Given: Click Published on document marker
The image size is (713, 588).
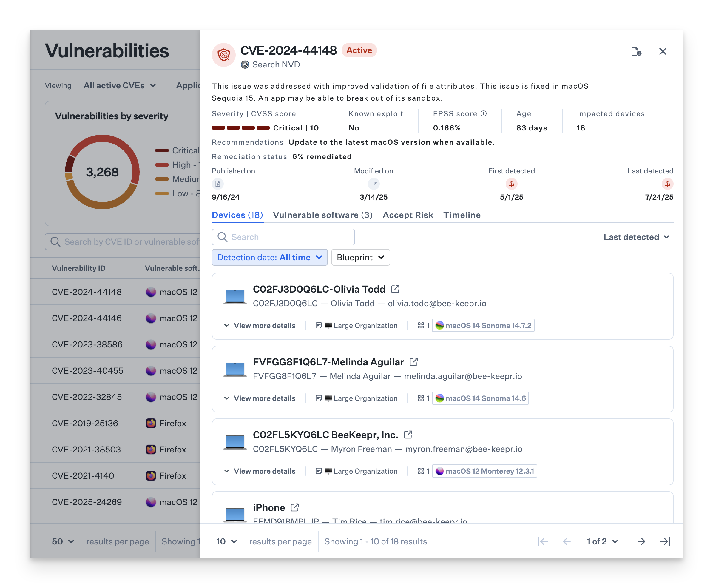Looking at the screenshot, I should click(218, 184).
